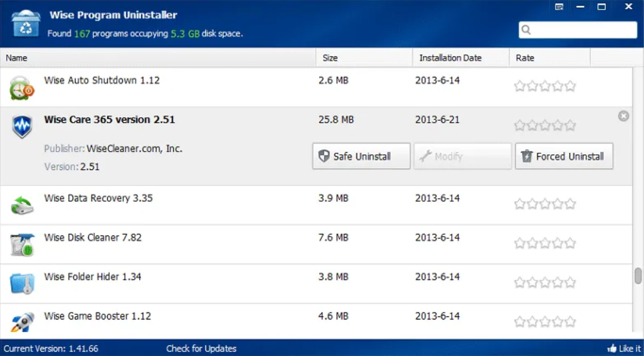This screenshot has height=356, width=644.
Task: Open the menu icon in title bar
Action: [559, 7]
